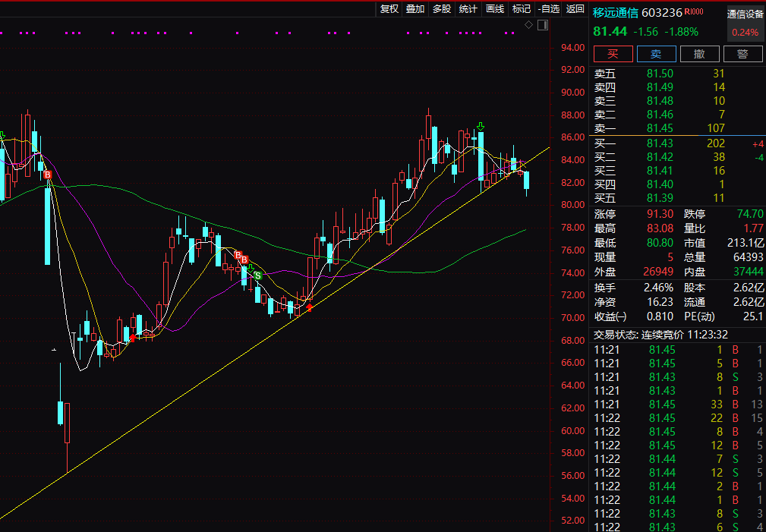Image resolution: width=766 pixels, height=532 pixels.
Task: Remove stock from watchlist via -自选
Action: (x=549, y=9)
